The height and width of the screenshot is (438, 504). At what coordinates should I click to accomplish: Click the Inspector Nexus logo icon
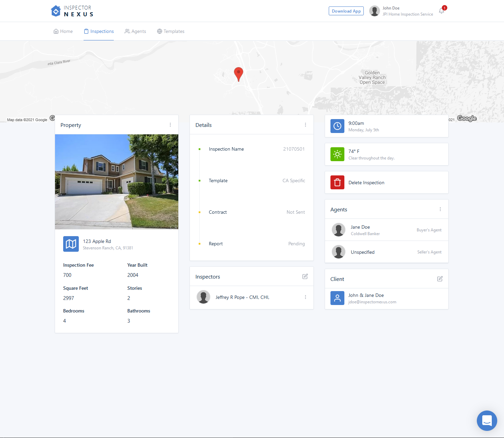(x=56, y=11)
